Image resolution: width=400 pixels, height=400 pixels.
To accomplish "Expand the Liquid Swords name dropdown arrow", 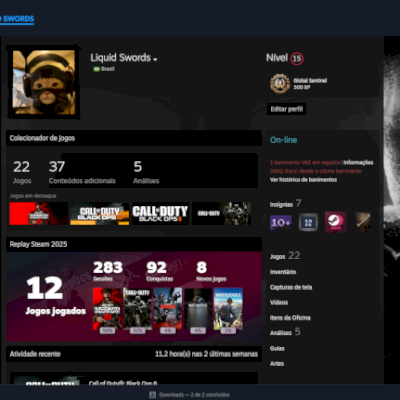I will [155, 60].
